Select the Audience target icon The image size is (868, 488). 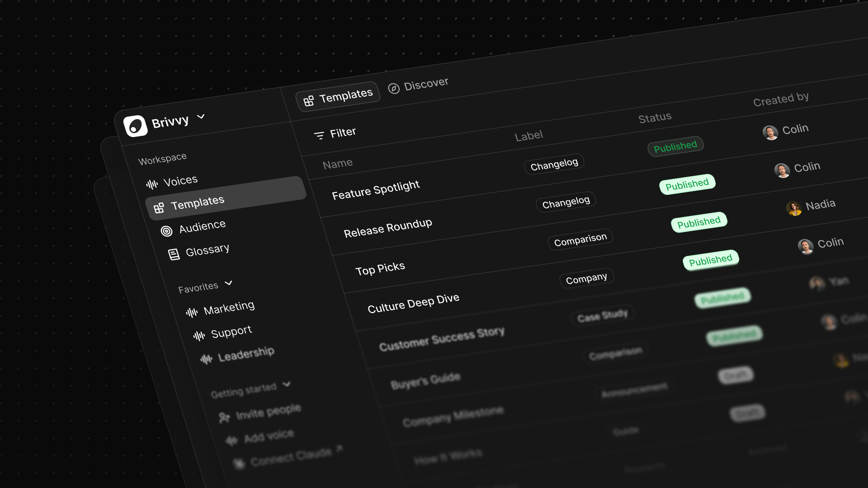(166, 231)
